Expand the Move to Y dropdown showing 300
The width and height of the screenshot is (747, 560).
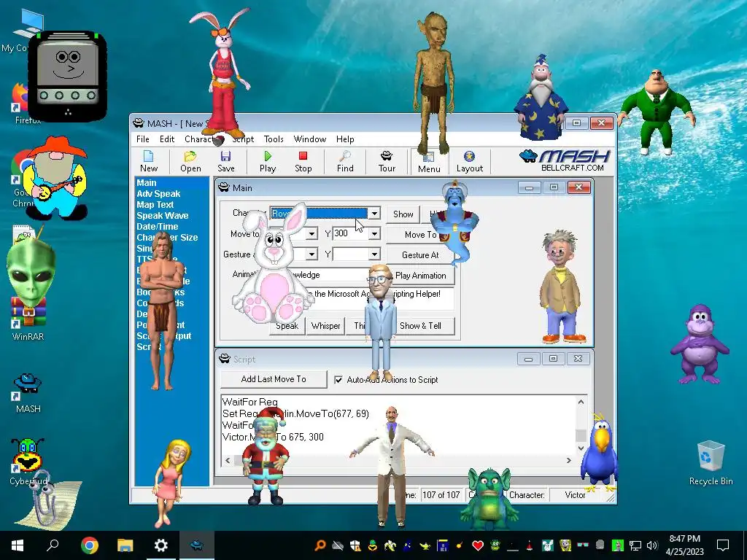(374, 233)
